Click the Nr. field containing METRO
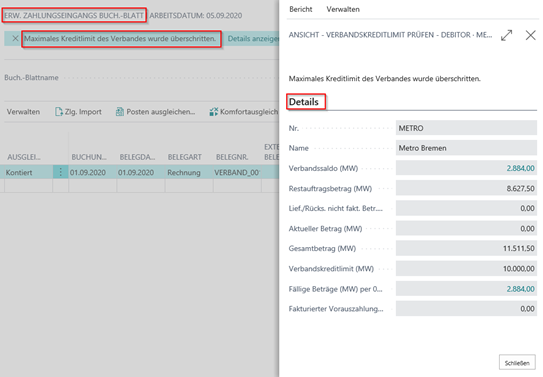The image size is (543, 377). [466, 128]
